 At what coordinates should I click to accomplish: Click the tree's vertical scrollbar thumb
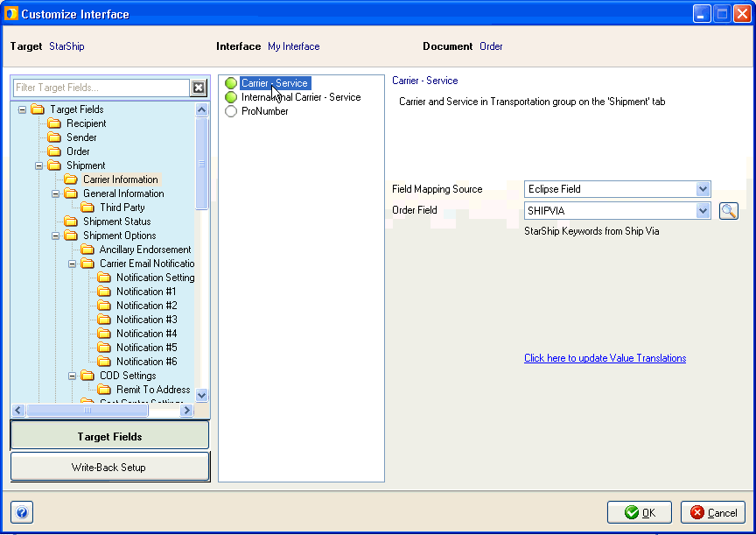point(201,164)
